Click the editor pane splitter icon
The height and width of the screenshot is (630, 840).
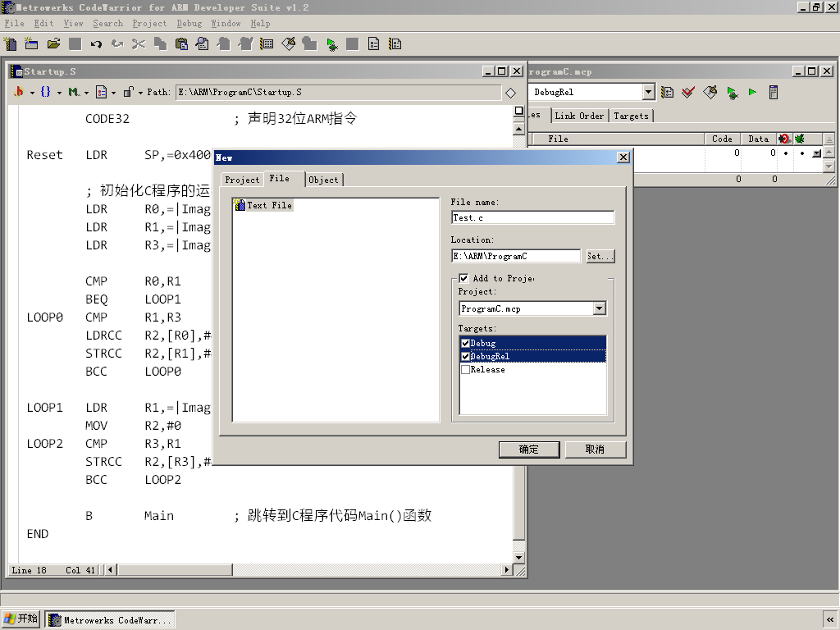518,111
